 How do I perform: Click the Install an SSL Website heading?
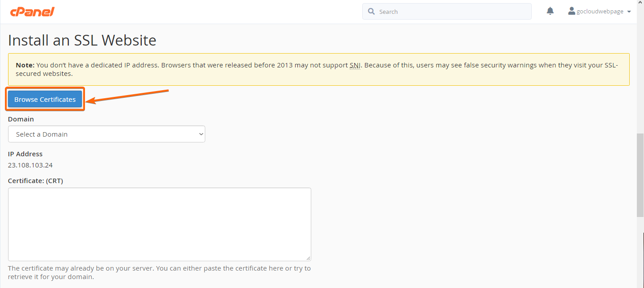pyautogui.click(x=82, y=41)
